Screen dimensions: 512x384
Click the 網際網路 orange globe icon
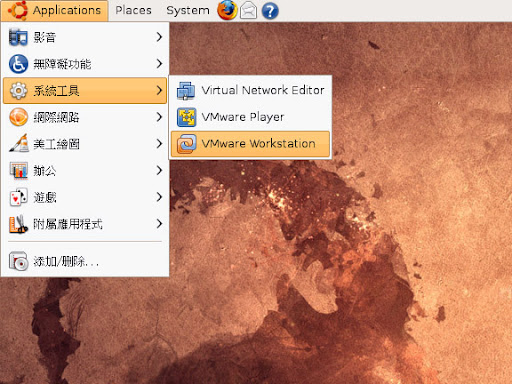click(18, 117)
